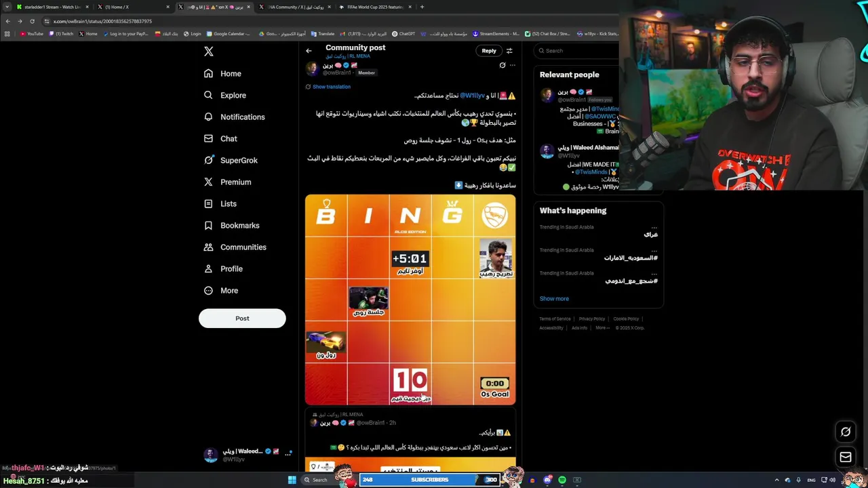Open the three-dot menu on the post
Screen dimensions: 868x488
(x=513, y=65)
